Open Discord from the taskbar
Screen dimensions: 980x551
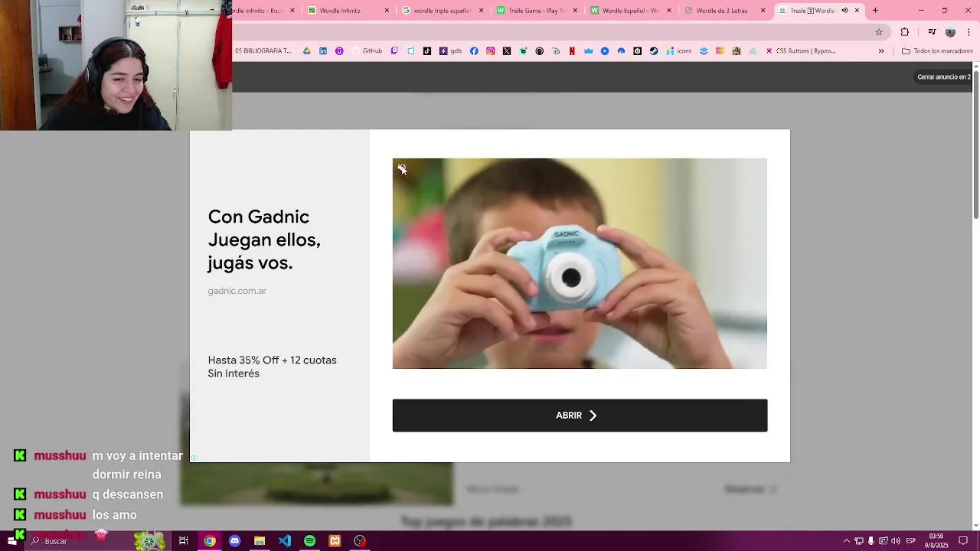234,541
